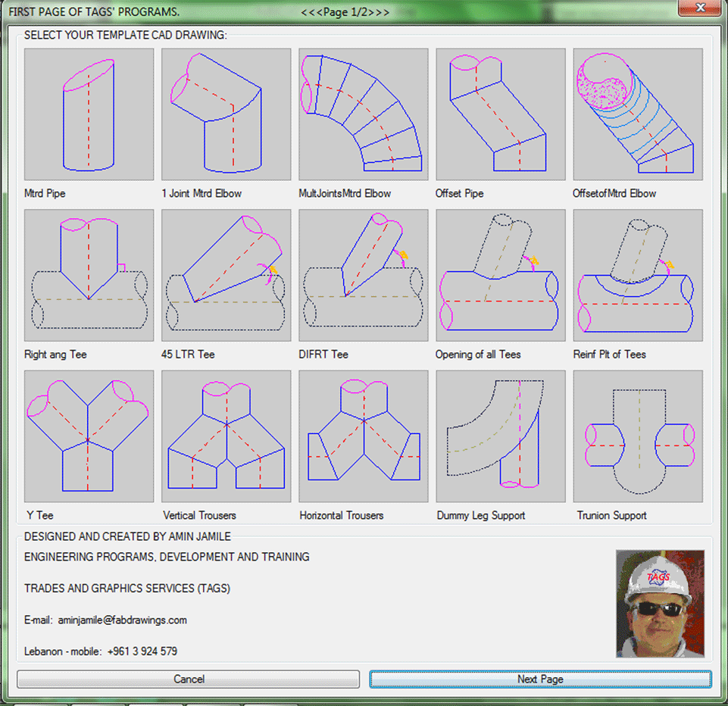Select the Offset Pipe template image

point(500,114)
